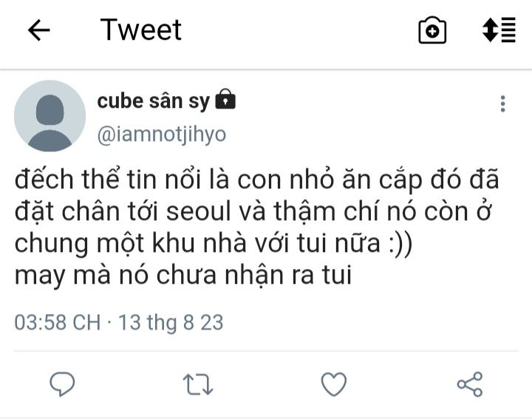The image size is (532, 419).
Task: Open the default profile avatar
Action: [x=50, y=116]
